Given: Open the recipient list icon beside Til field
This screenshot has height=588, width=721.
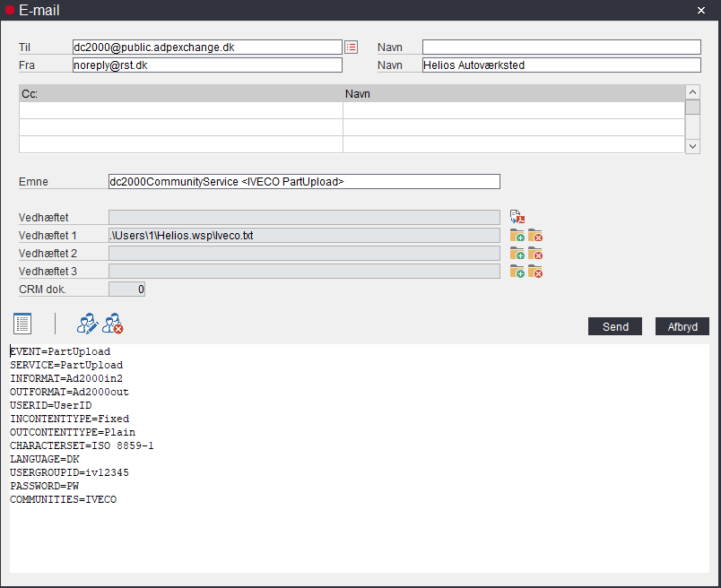Looking at the screenshot, I should pos(352,47).
